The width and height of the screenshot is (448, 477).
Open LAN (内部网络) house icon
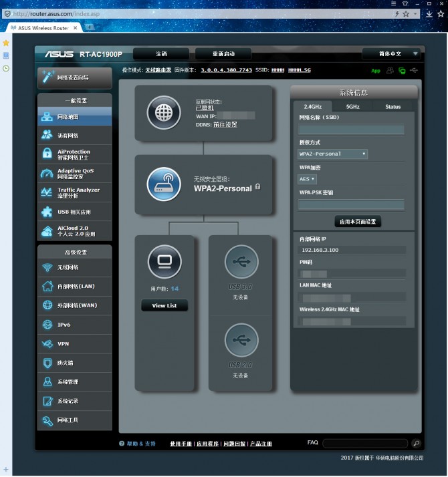47,286
